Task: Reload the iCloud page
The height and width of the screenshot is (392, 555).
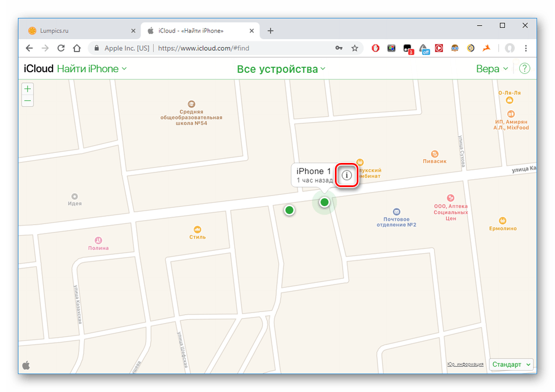Action: point(61,48)
